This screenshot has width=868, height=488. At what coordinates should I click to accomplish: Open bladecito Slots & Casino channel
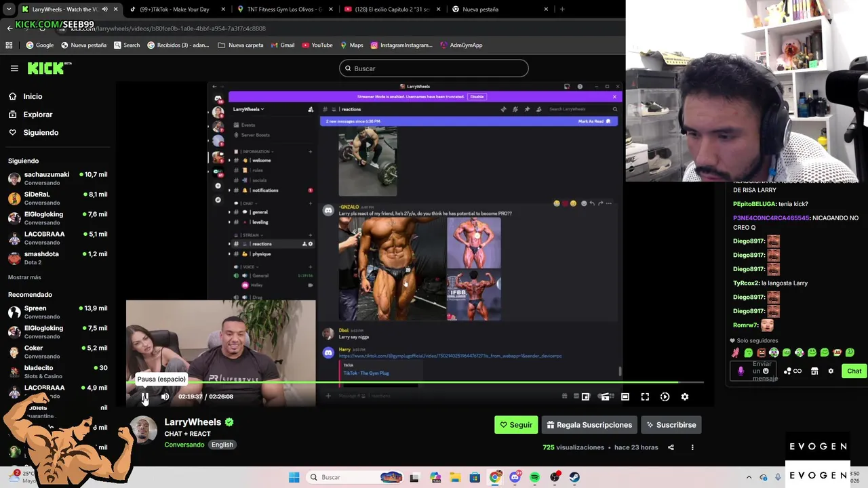[58, 372]
